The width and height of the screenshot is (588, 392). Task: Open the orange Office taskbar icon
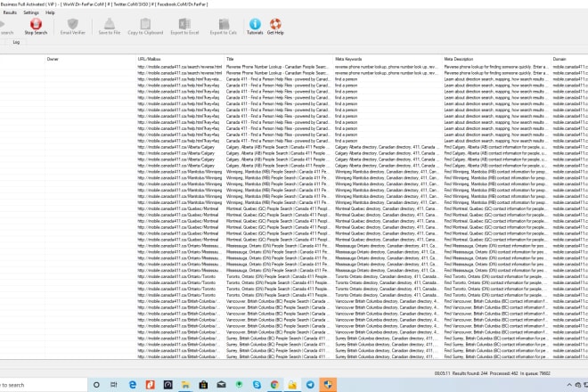tap(150, 385)
